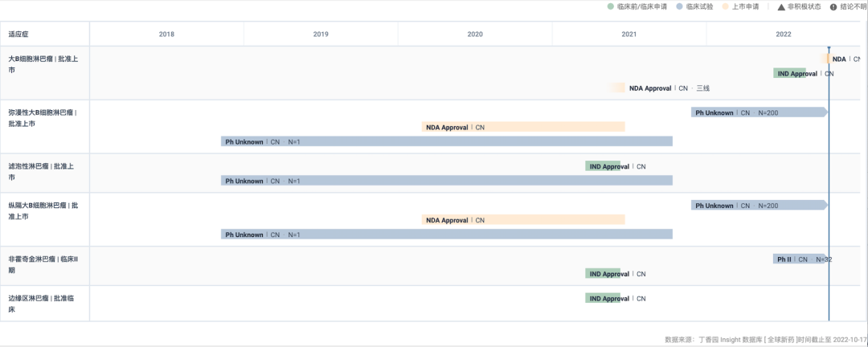868x347 pixels.
Task: Click the 适应症 column header
Action: [18, 34]
